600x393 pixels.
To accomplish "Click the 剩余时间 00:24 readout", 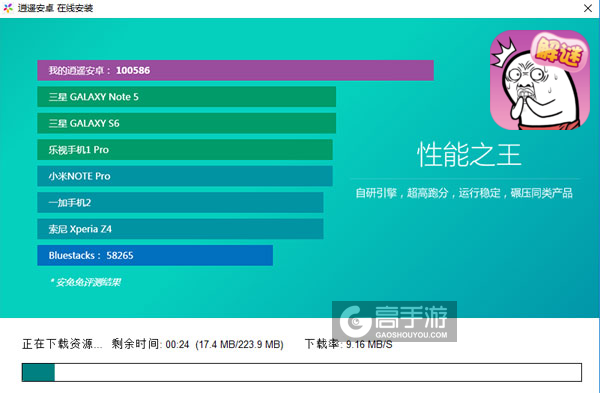I will click(150, 344).
